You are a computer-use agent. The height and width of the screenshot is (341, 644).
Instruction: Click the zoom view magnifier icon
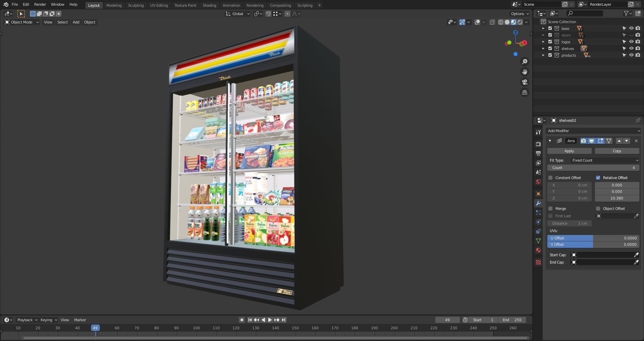point(525,62)
